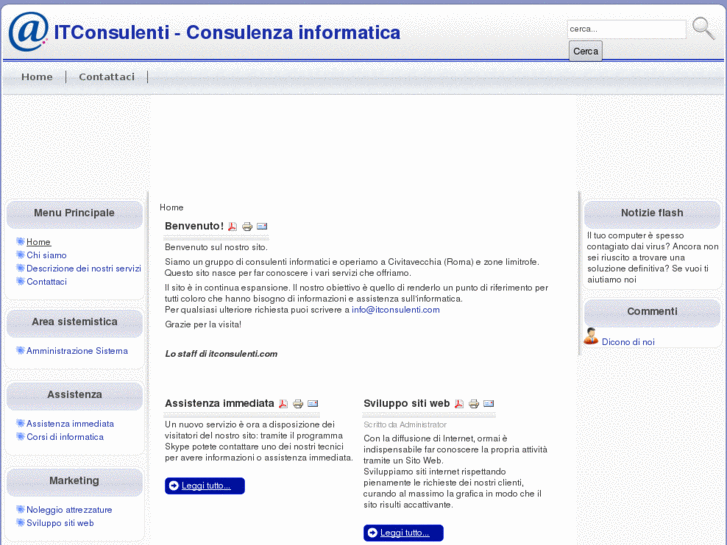Click bullet icon beside Amministrazione Sistema
The width and height of the screenshot is (727, 545).
(x=20, y=350)
